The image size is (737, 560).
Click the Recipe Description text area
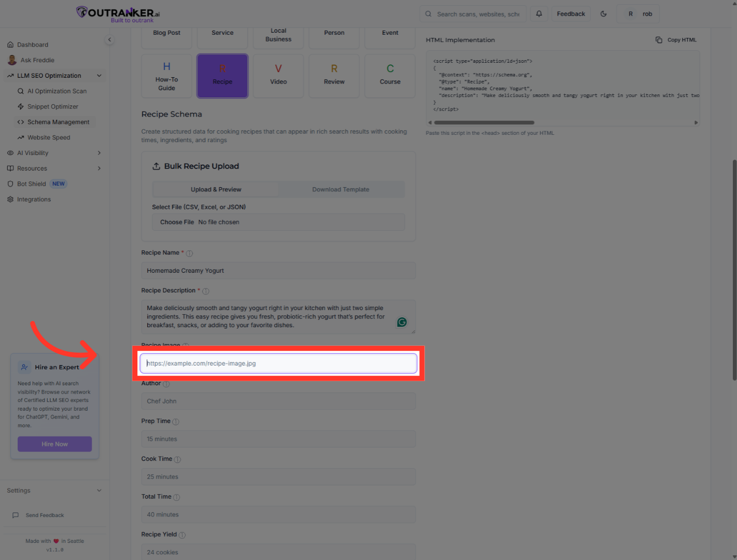point(278,317)
